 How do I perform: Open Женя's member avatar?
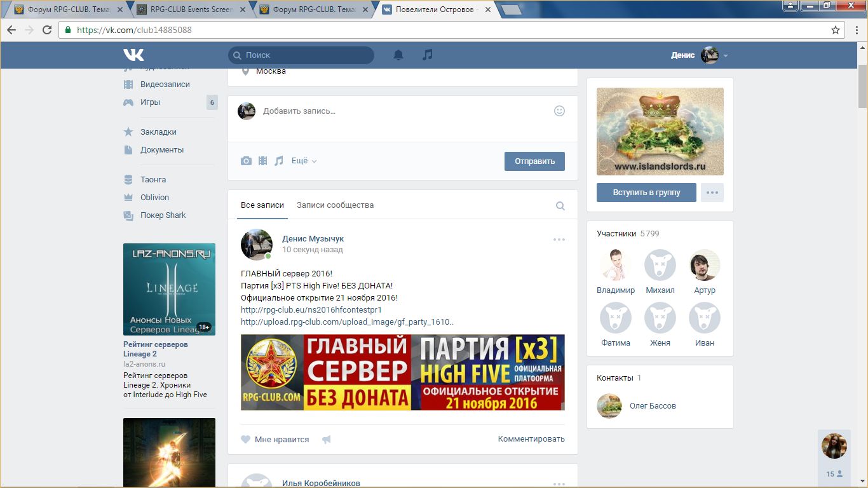pyautogui.click(x=660, y=318)
